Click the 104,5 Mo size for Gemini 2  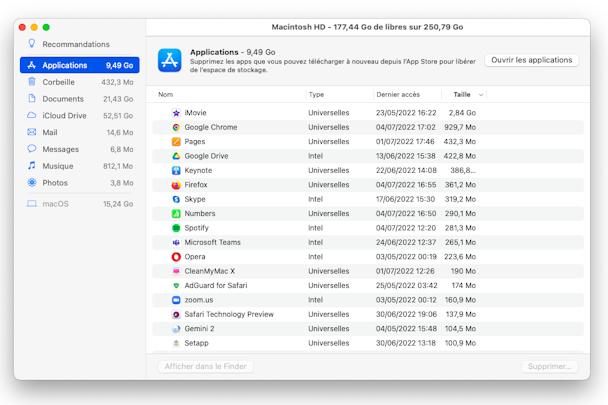pyautogui.click(x=460, y=329)
